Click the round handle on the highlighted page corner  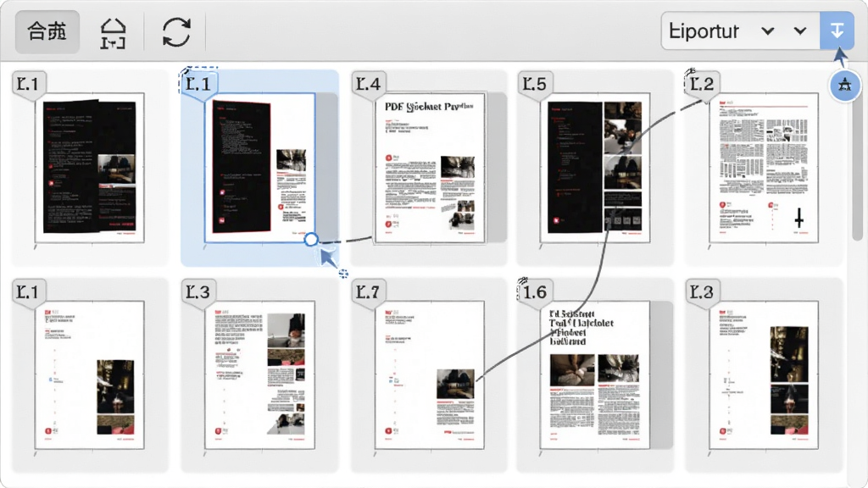pos(311,239)
